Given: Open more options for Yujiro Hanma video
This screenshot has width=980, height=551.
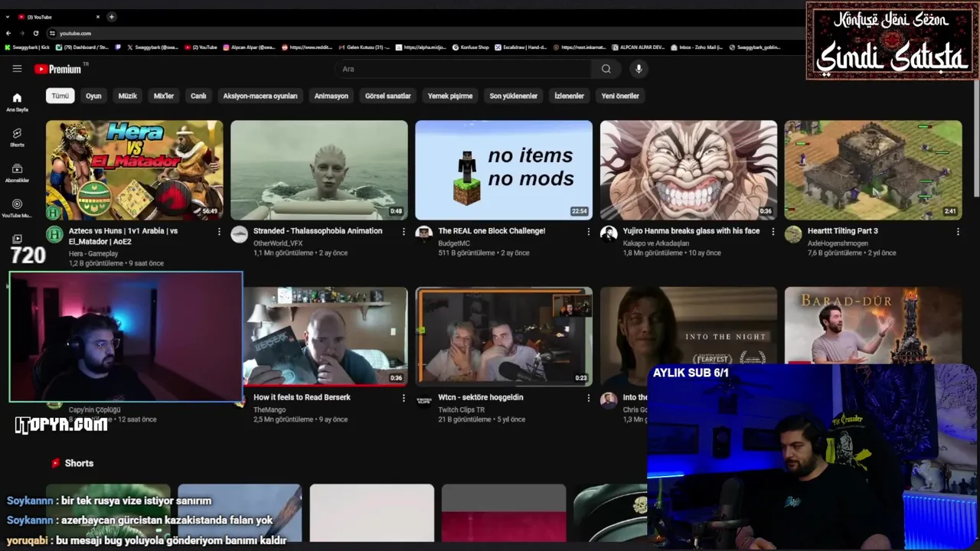Looking at the screenshot, I should pos(773,231).
